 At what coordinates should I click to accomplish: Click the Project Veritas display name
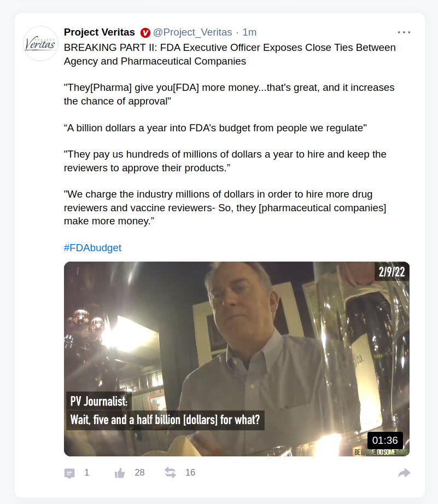(99, 32)
